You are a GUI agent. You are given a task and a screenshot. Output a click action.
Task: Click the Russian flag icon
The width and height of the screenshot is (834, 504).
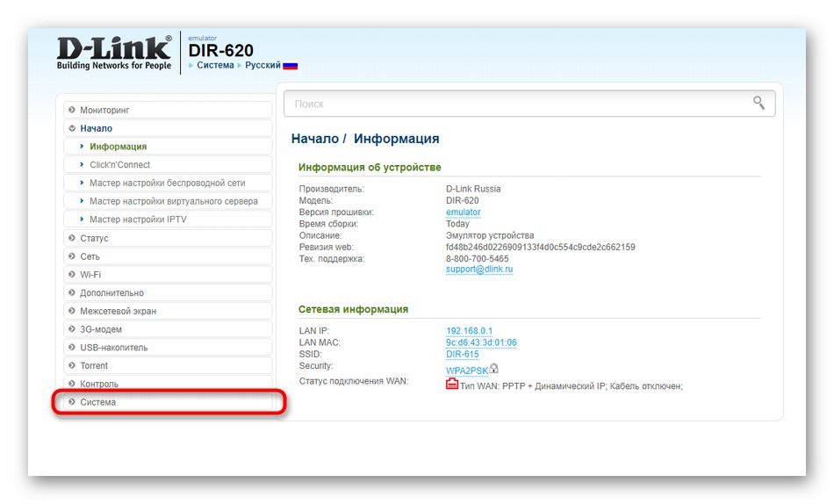point(290,66)
